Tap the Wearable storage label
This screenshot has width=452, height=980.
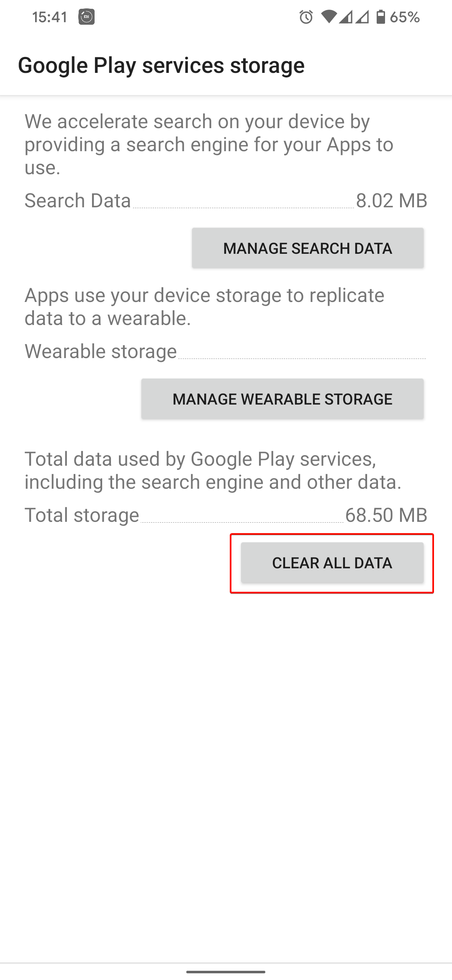101,351
